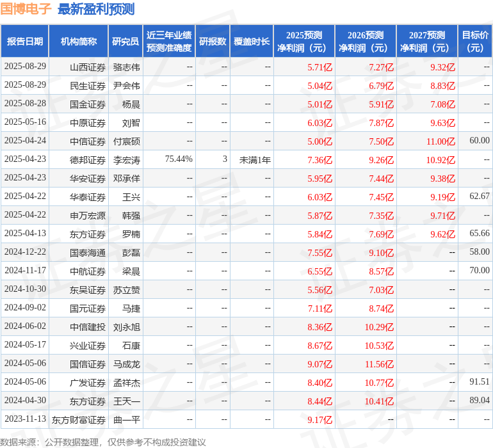Click the 近三年业绩预测准确度 column header

[169, 42]
